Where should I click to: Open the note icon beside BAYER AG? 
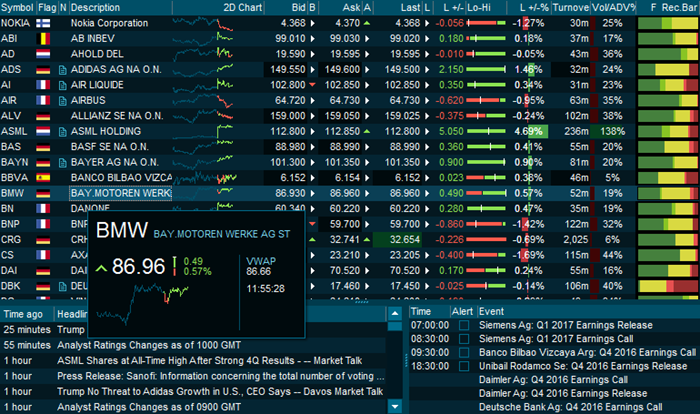point(62,163)
